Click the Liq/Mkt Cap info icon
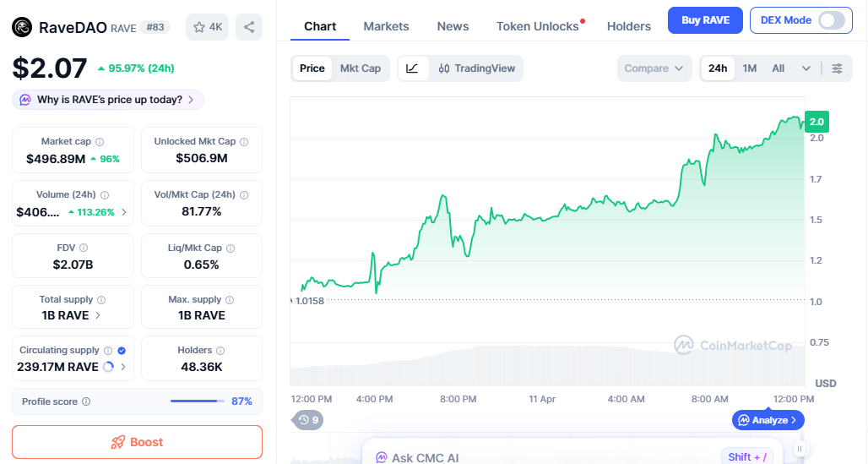Image resolution: width=868 pixels, height=464 pixels. [x=231, y=248]
